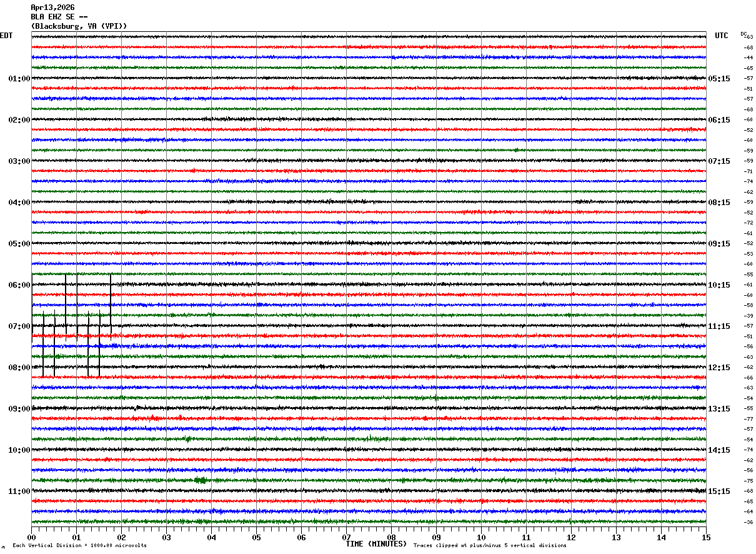Click the EDT column header
Viewport: 756px width, 554px height.
tap(6, 36)
